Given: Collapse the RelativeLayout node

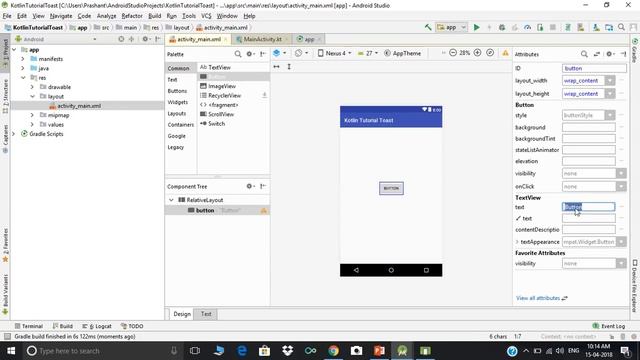Looking at the screenshot, I should click(171, 200).
